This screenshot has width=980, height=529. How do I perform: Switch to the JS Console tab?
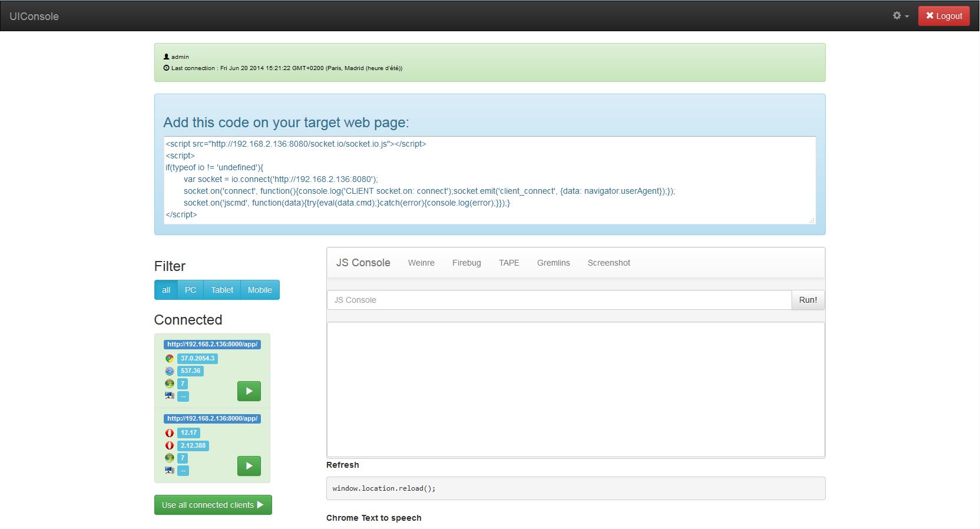(x=363, y=263)
